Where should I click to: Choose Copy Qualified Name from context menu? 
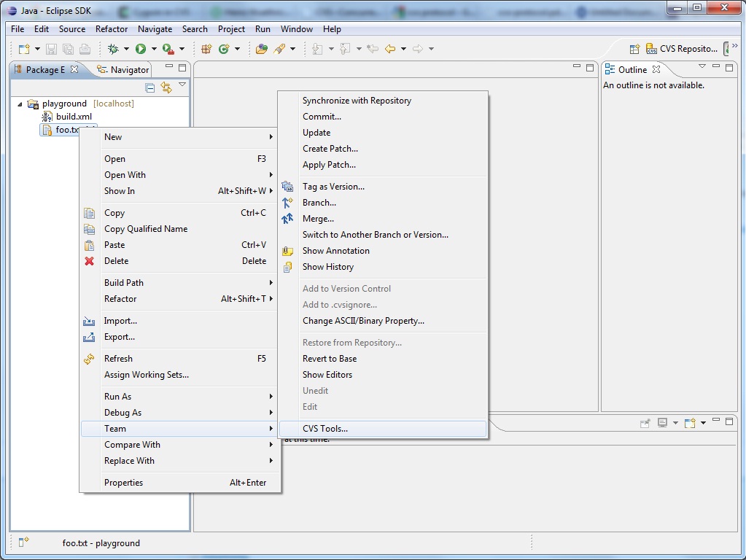tap(179, 229)
